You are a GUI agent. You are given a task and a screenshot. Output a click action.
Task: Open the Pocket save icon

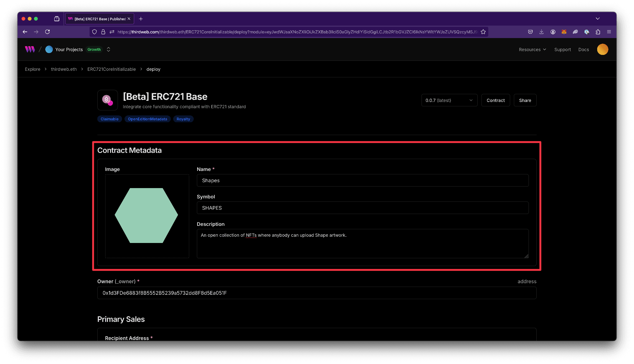click(x=530, y=32)
